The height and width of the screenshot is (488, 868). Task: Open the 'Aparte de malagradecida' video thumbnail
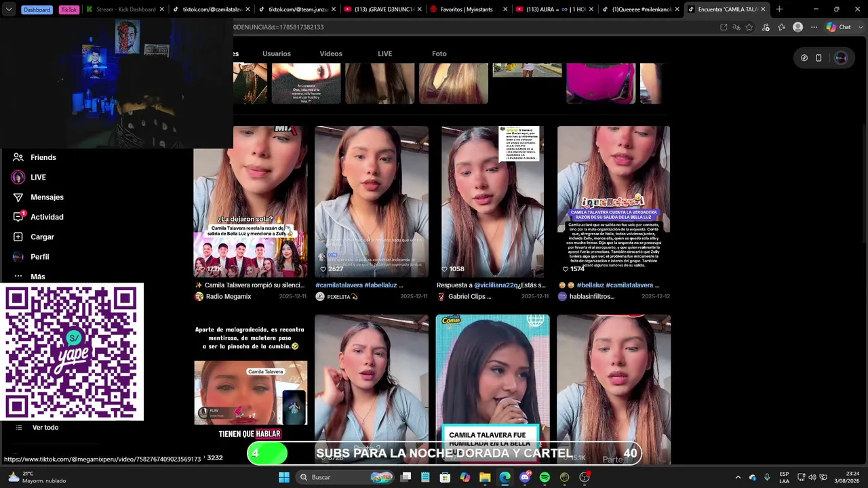point(250,390)
